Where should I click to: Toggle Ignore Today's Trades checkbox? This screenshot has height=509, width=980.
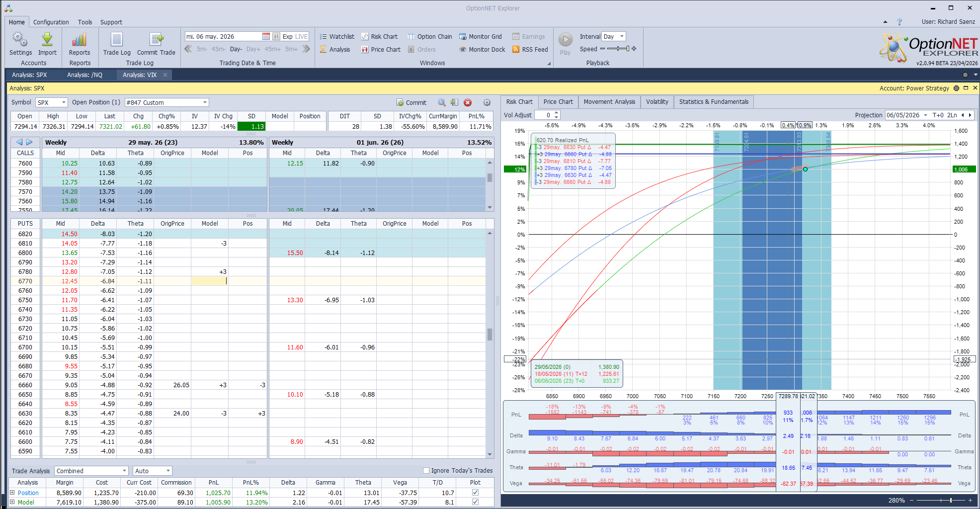(x=426, y=470)
